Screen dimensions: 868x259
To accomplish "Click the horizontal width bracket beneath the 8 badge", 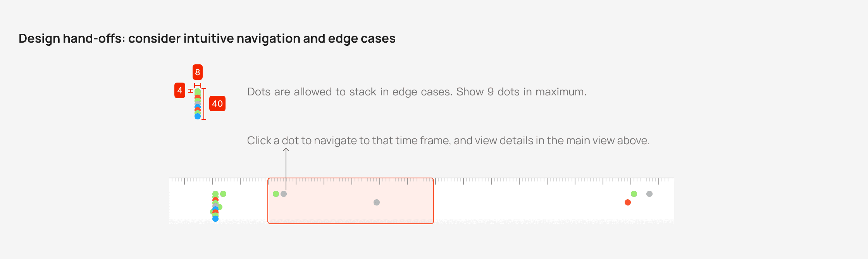I will coord(198,85).
